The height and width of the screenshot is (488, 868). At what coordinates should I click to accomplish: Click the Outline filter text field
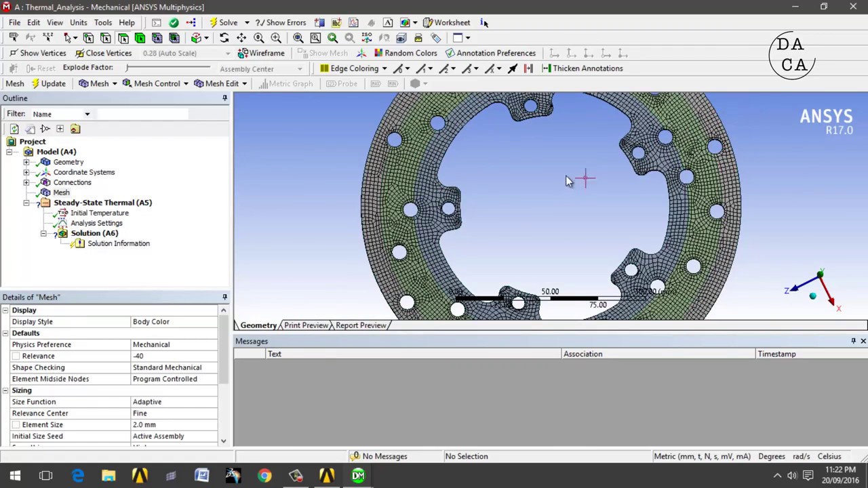coord(142,114)
